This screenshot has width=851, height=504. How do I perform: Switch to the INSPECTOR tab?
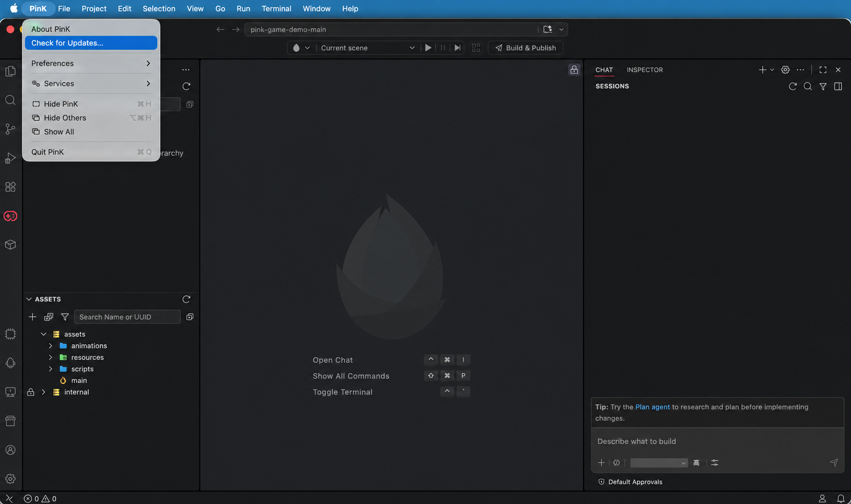click(x=645, y=69)
